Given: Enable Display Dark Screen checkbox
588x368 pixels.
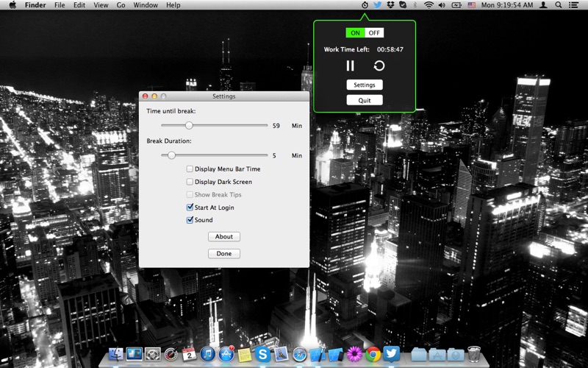Looking at the screenshot, I should 190,182.
